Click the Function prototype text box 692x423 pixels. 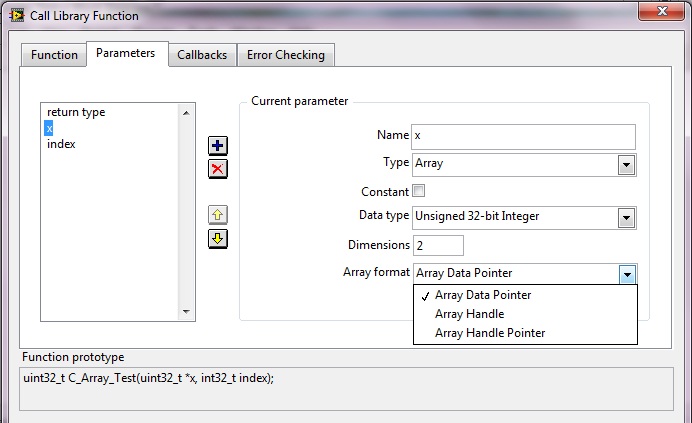[x=346, y=389]
